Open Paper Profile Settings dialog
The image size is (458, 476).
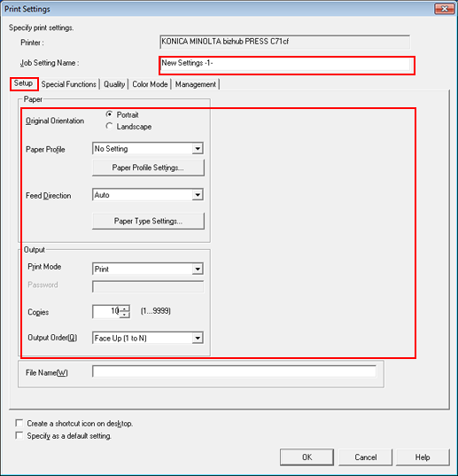click(148, 168)
